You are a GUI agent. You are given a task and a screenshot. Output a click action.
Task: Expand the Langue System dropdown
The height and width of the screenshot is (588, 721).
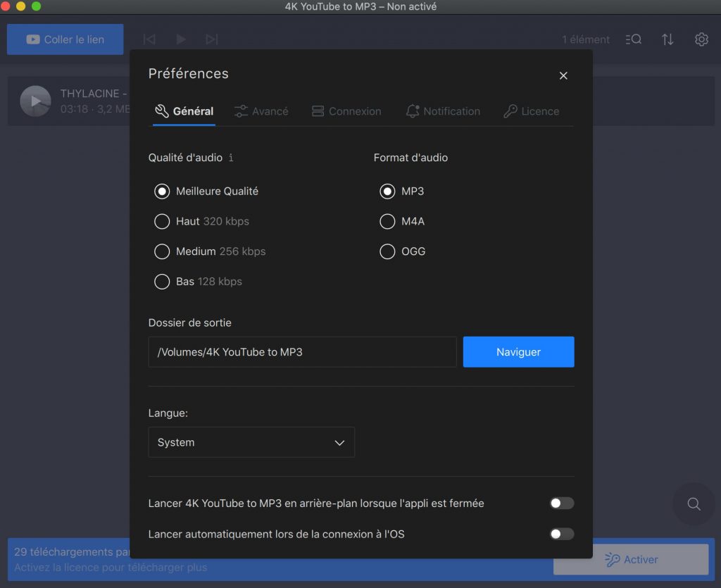(x=251, y=442)
